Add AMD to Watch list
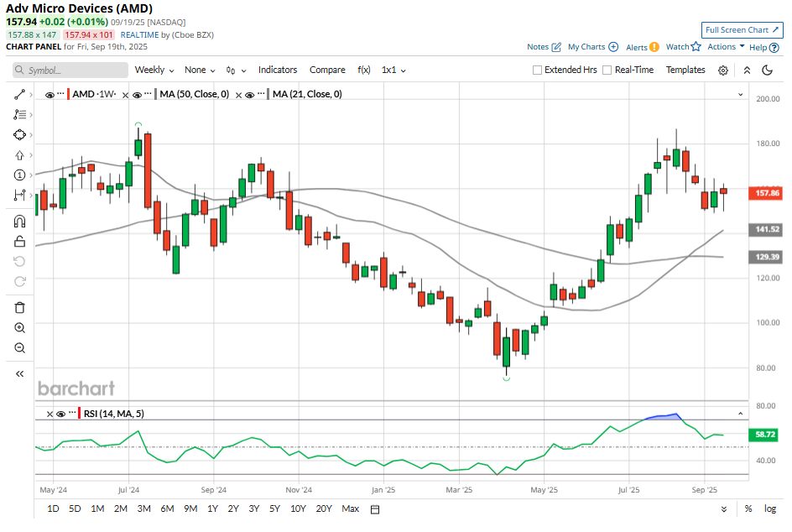Screen dimensions: 792x532 click(683, 47)
